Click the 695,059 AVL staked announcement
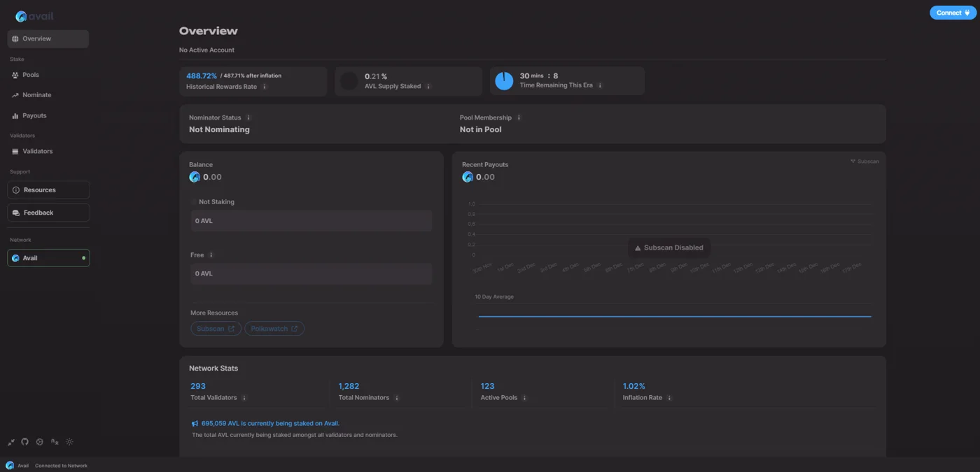Screen dimensions: 980x472 pos(270,424)
